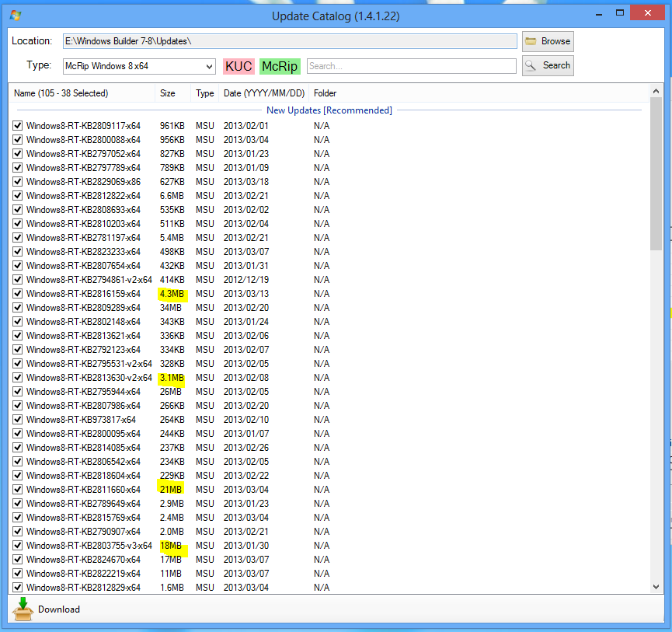Untick Windows8-RT-KB2812829-x64 in the list
Screen dimensions: 672x632
tap(18, 588)
